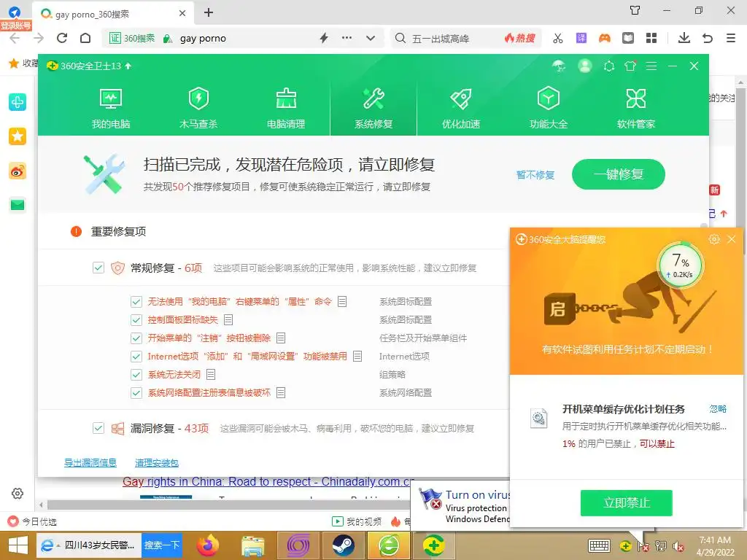Uncheck 开始菜单的注销按钮被删除 checkbox

click(136, 338)
